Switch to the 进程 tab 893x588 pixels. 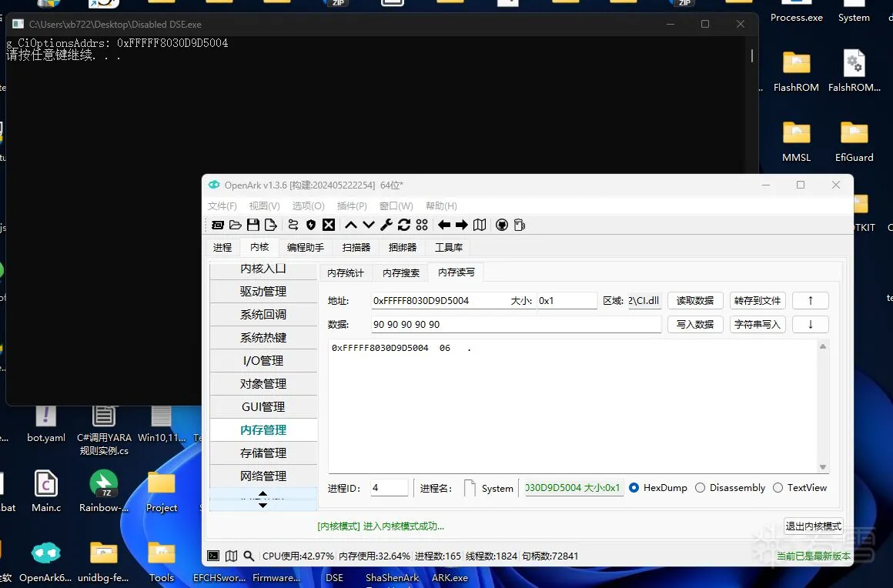222,247
